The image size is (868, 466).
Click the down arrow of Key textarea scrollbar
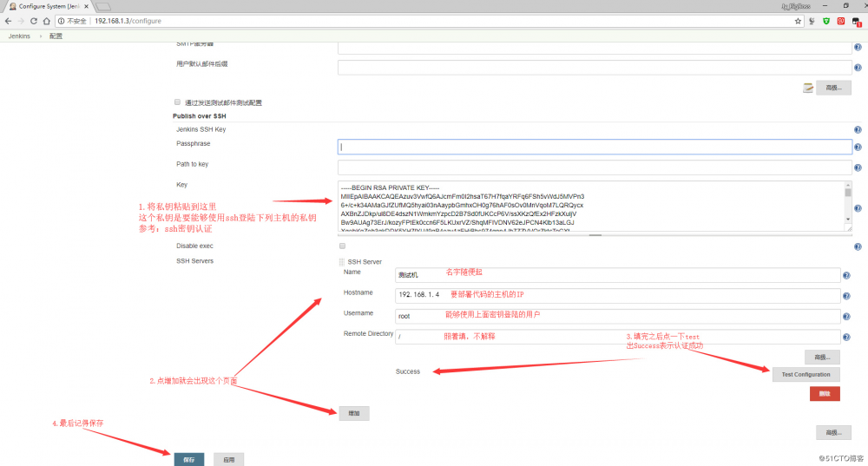click(847, 220)
